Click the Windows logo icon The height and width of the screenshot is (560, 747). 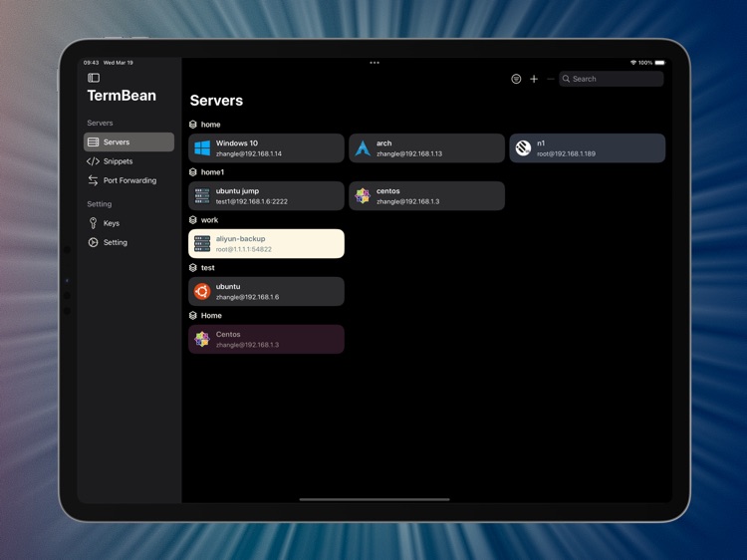pos(202,148)
